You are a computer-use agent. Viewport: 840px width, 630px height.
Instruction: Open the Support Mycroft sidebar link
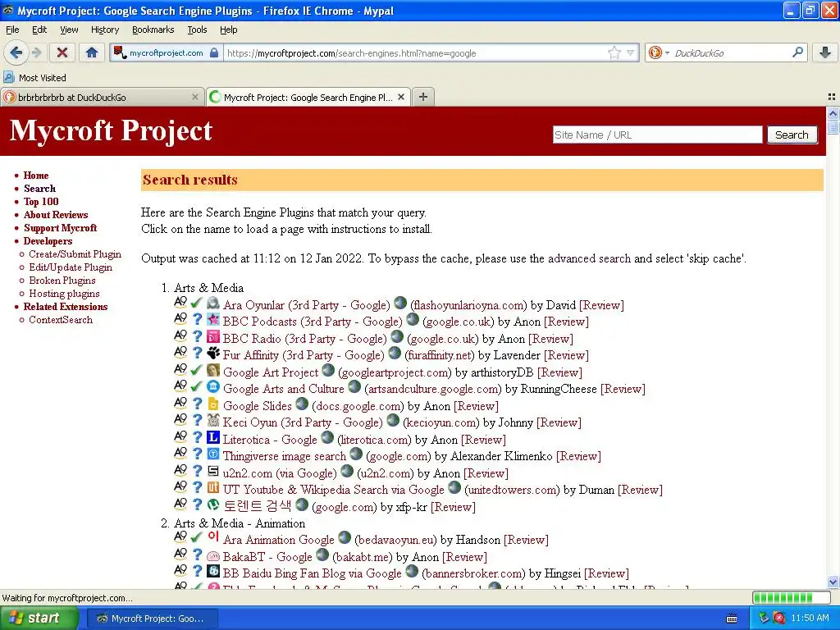coord(61,228)
